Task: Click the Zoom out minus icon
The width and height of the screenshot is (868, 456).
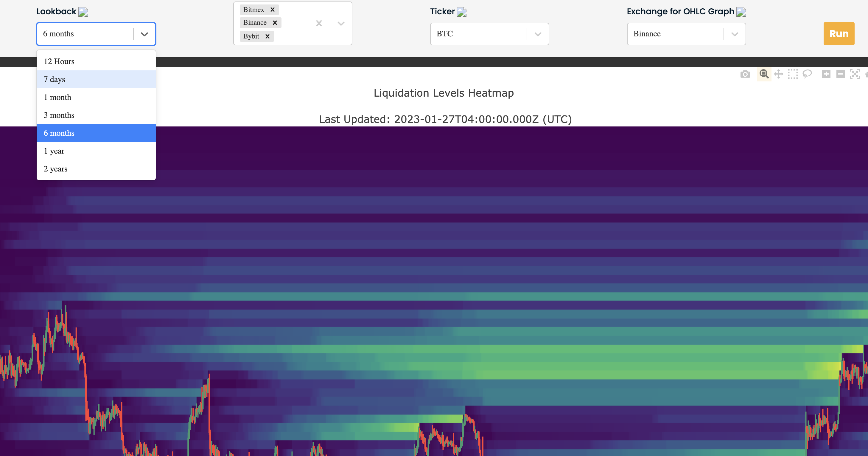Action: coord(840,74)
